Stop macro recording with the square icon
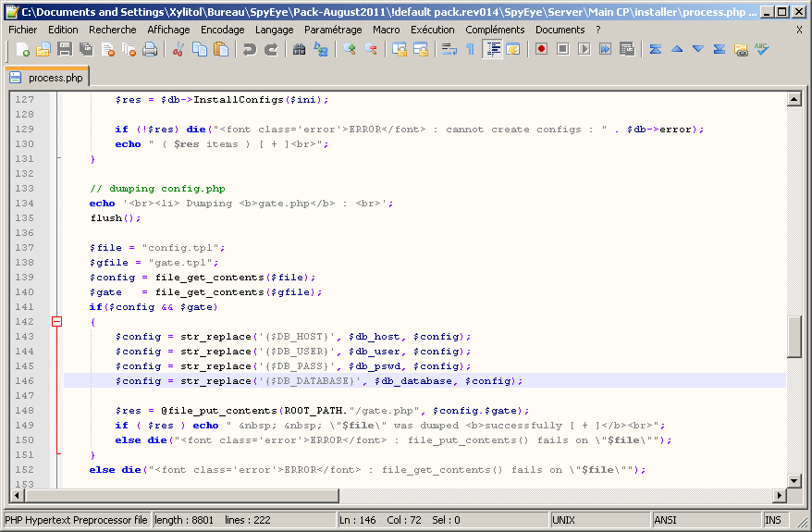The width and height of the screenshot is (812, 532). pyautogui.click(x=563, y=50)
